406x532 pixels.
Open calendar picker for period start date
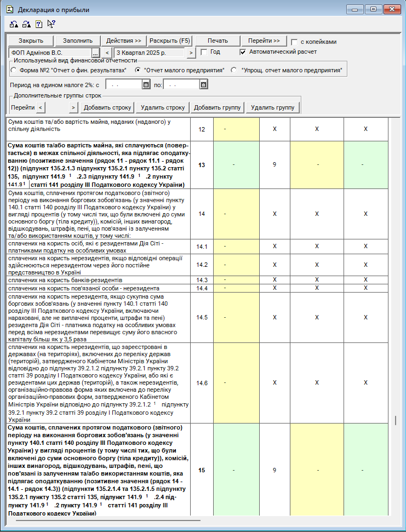coord(146,84)
